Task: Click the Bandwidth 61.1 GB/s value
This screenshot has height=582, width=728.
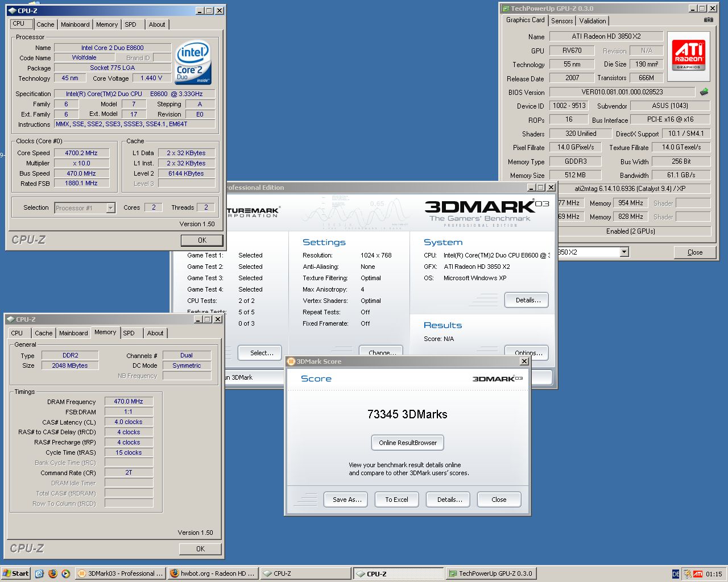Action: 681,175
